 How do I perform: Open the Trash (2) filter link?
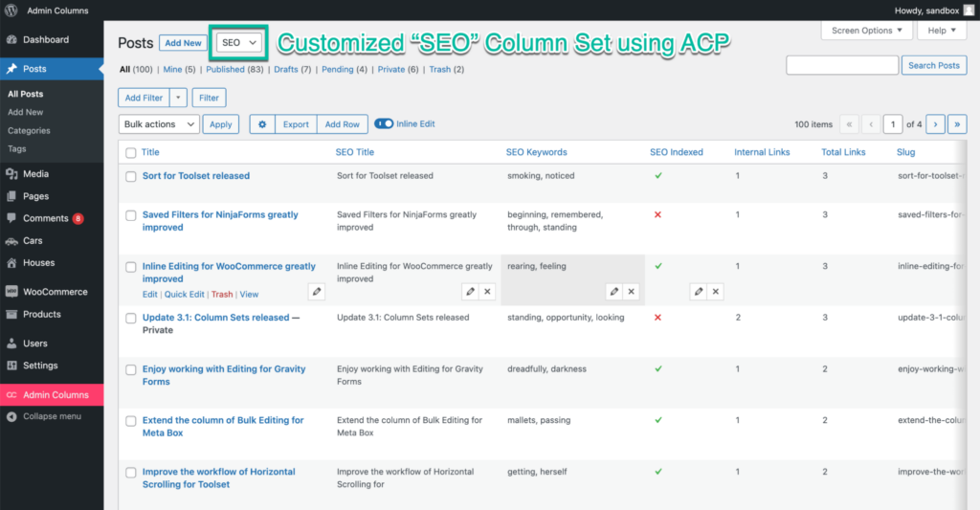coord(446,70)
